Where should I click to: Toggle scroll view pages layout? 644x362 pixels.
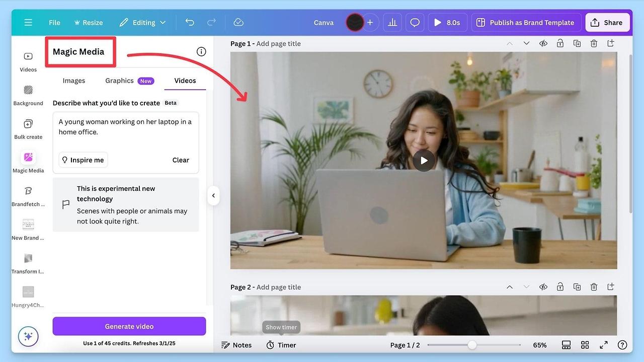(566, 345)
